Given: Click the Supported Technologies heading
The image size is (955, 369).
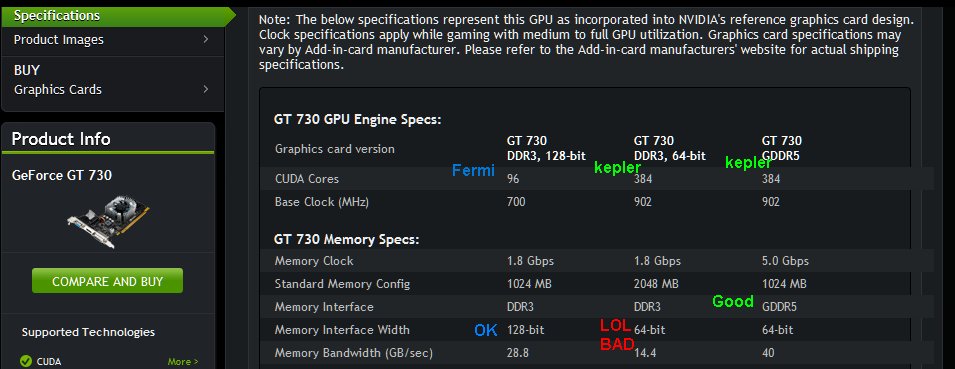Looking at the screenshot, I should point(88,332).
